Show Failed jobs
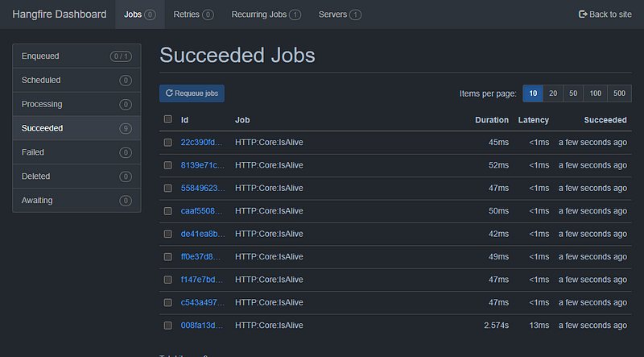The height and width of the screenshot is (357, 644). (76, 152)
